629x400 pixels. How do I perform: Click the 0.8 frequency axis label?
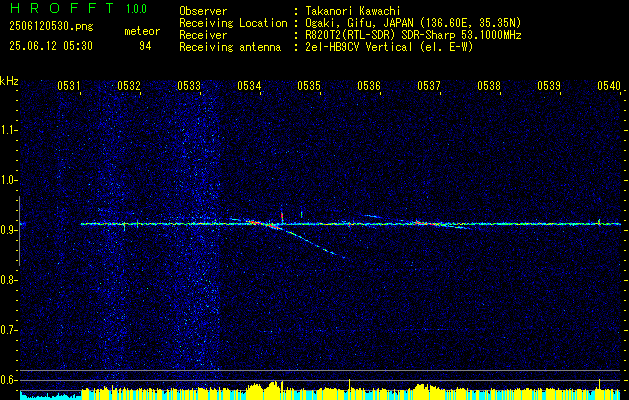(8, 280)
